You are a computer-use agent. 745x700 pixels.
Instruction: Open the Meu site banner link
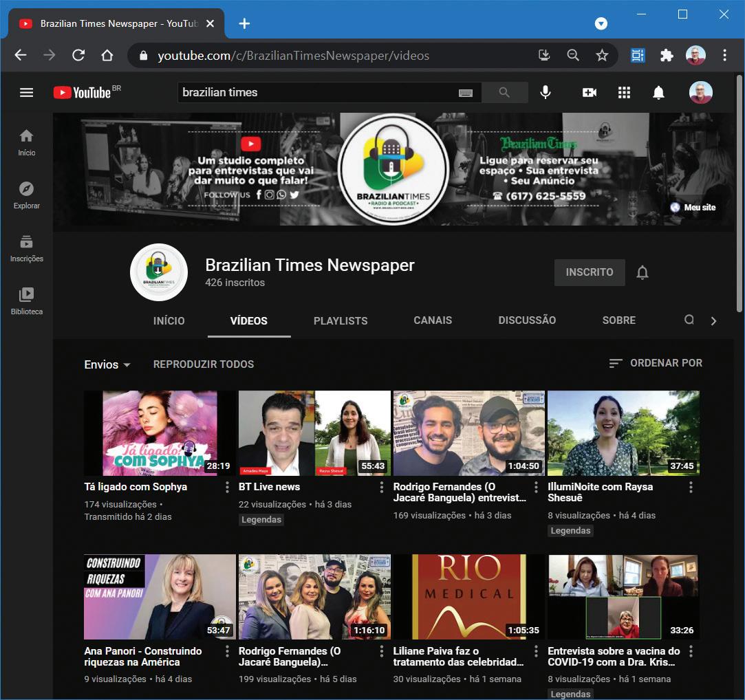(693, 207)
